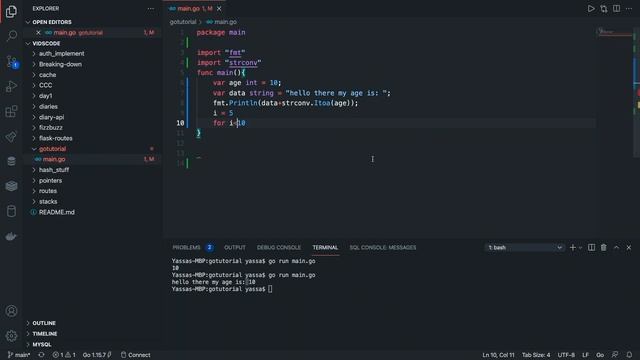Image resolution: width=640 pixels, height=360 pixels.
Task: Click the gotutorial breadcrumb
Action: click(x=183, y=22)
